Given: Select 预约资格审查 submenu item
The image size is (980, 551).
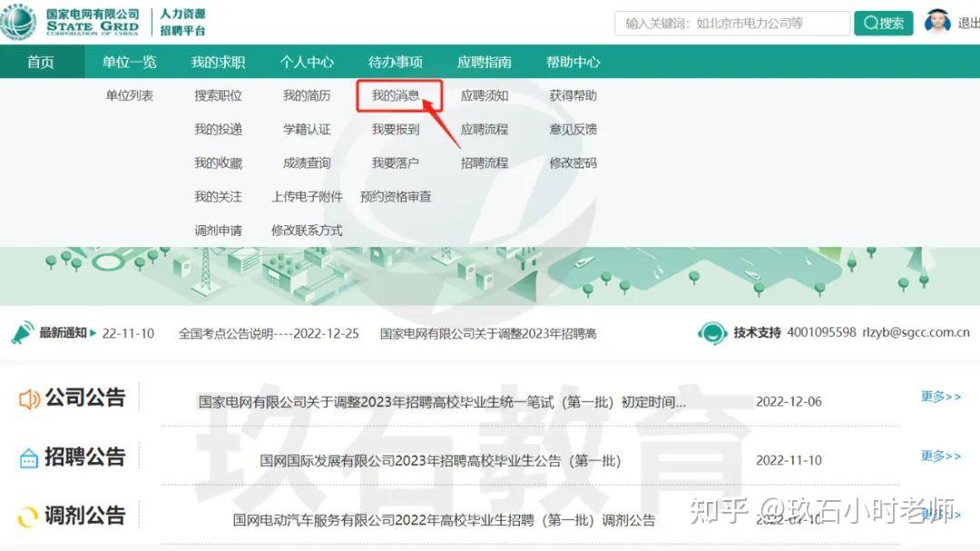Looking at the screenshot, I should [396, 197].
